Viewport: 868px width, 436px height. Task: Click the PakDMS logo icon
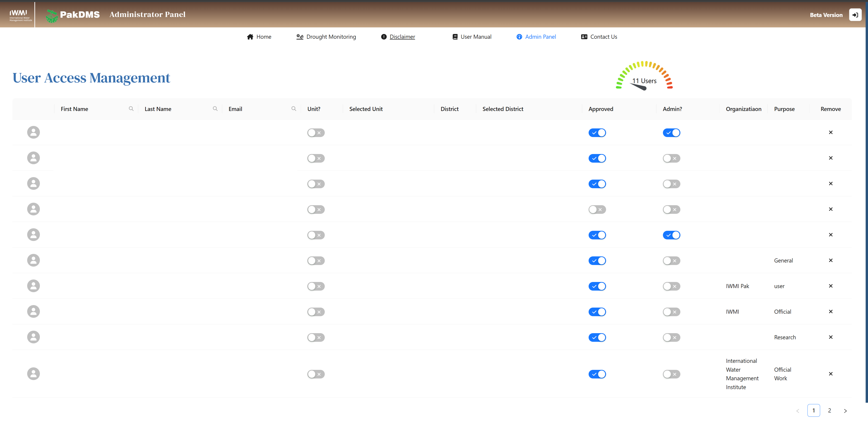point(52,15)
